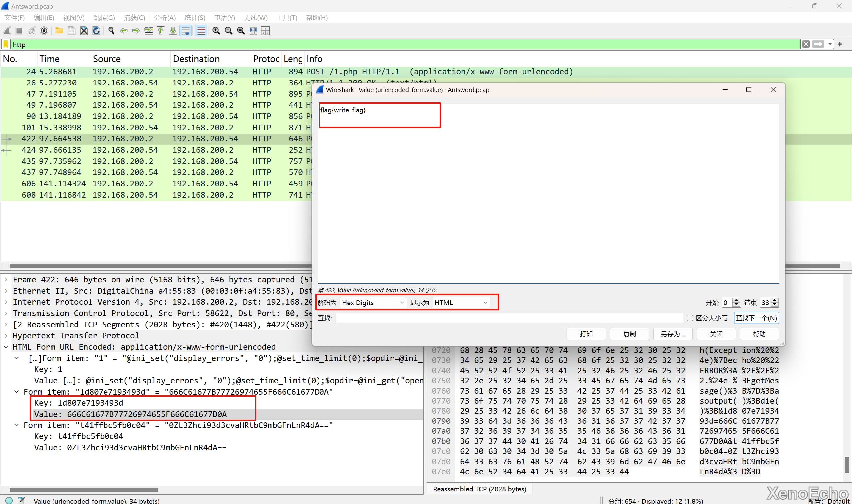Click the 查找 search input field
Image resolution: width=852 pixels, height=504 pixels.
(509, 318)
